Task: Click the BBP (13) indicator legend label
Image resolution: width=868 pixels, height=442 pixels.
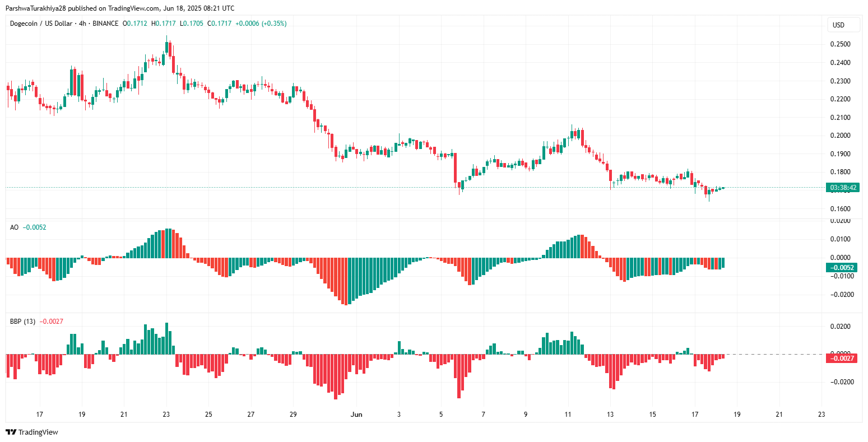Action: (22, 322)
